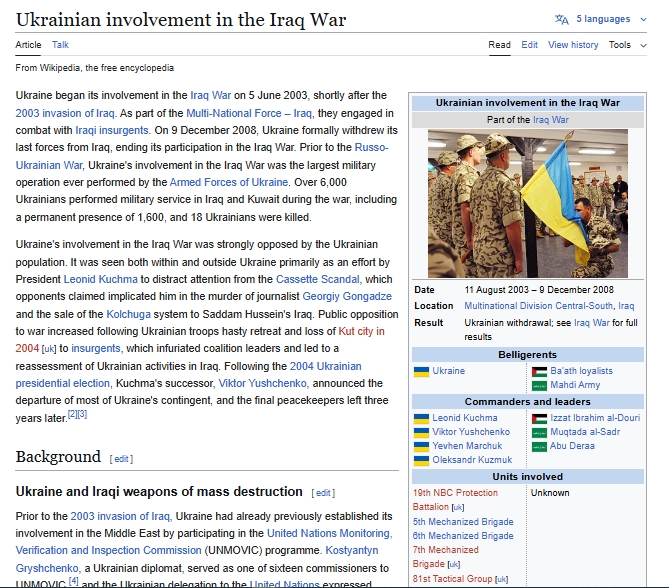Open Multinational Division Central-South link
Image resolution: width=669 pixels, height=588 pixels.
point(538,306)
